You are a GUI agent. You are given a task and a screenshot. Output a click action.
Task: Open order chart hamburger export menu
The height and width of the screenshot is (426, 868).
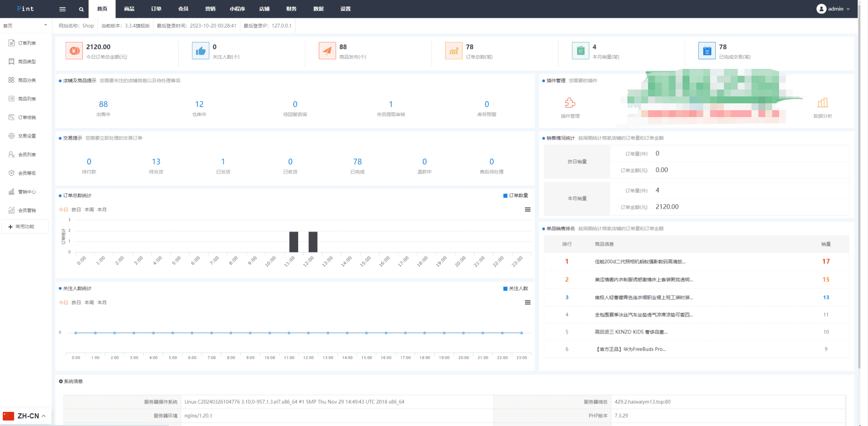click(x=527, y=210)
